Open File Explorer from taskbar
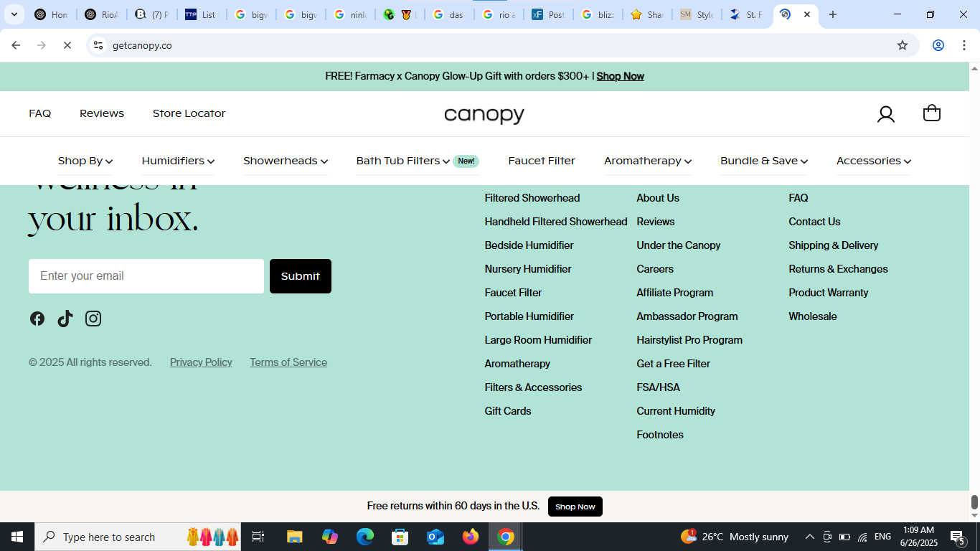 pyautogui.click(x=295, y=537)
